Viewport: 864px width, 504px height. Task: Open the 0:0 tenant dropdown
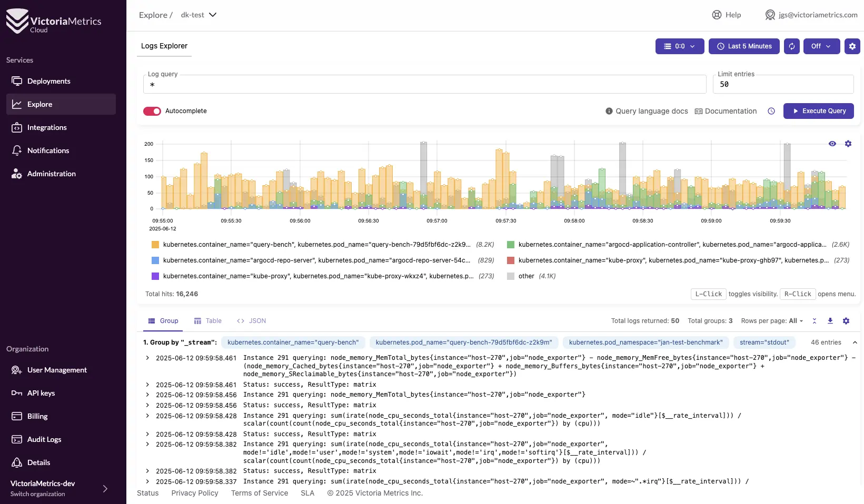click(x=680, y=46)
